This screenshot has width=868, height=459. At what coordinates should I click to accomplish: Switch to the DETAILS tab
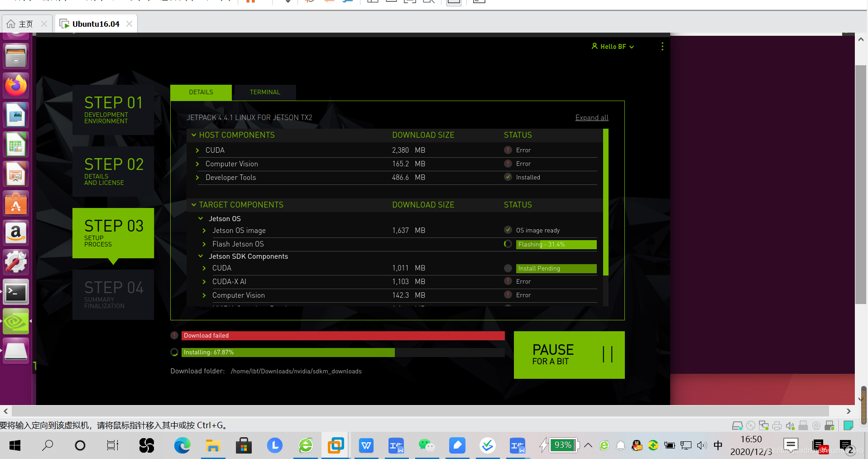[x=201, y=92]
